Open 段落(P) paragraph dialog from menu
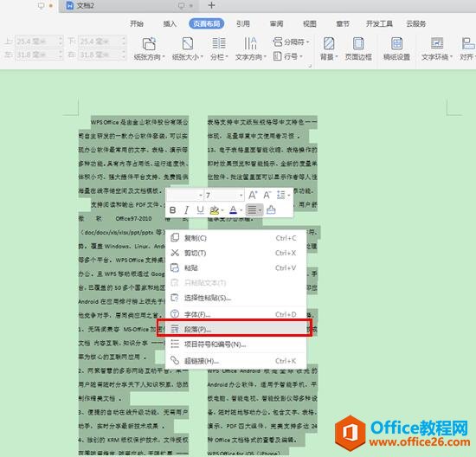The width and height of the screenshot is (476, 457). coord(236,329)
